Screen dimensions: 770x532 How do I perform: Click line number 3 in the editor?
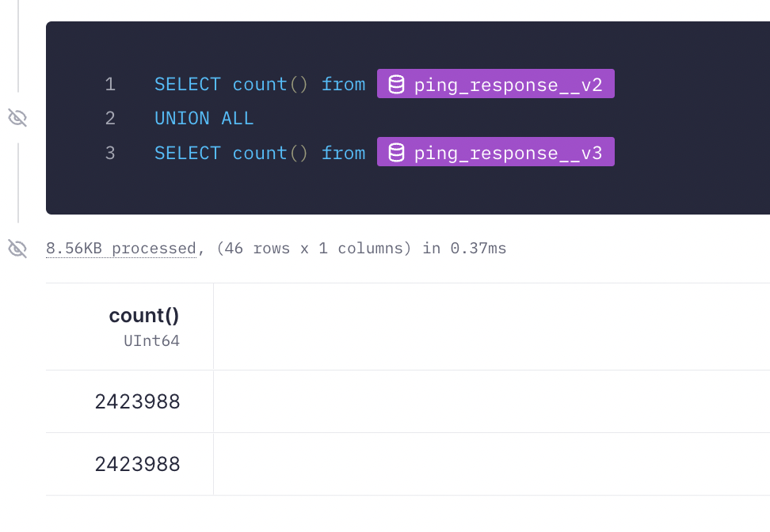pos(111,152)
